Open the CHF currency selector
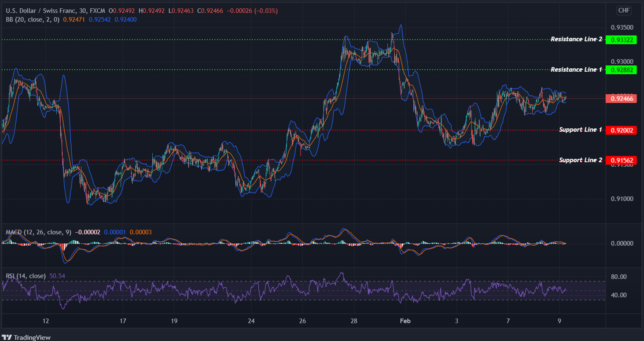The image size is (644, 341). pyautogui.click(x=624, y=11)
